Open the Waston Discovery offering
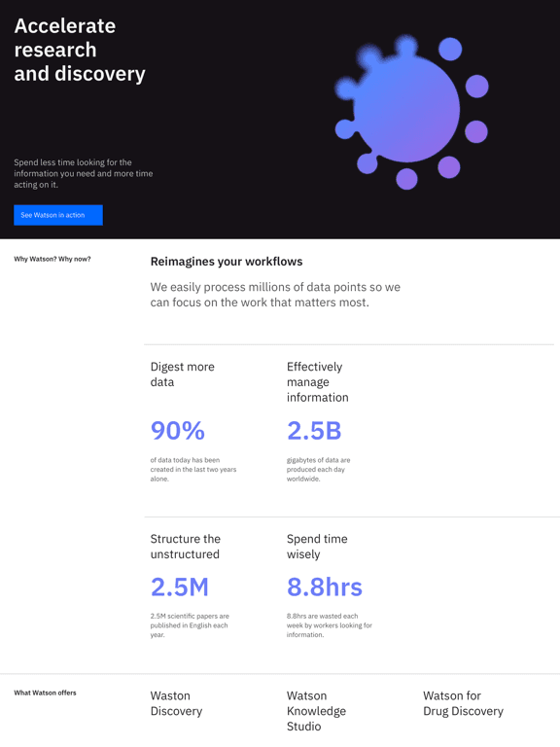Screen dimensions: 560x747 [x=176, y=703]
